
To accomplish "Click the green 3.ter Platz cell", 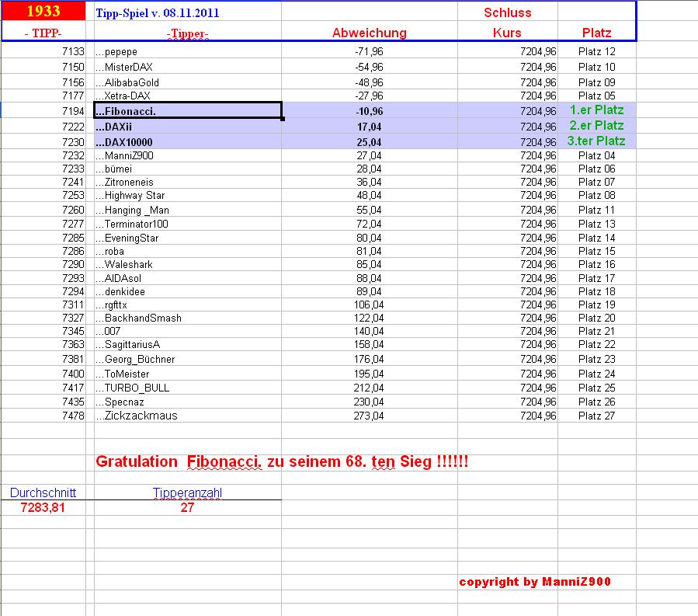I will pos(596,141).
